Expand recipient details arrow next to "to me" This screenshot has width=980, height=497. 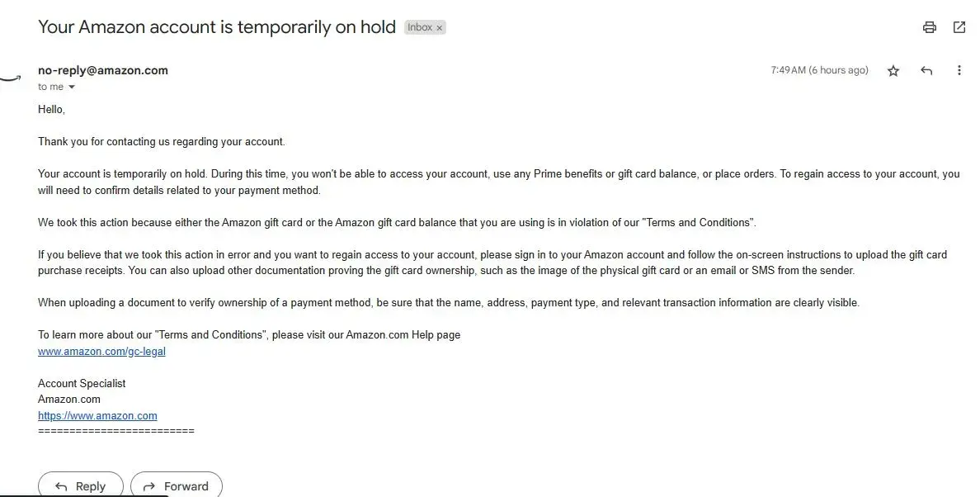72,88
